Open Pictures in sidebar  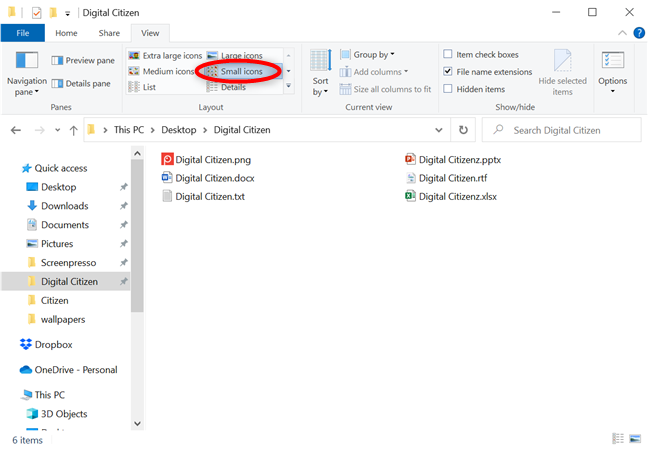tap(50, 244)
